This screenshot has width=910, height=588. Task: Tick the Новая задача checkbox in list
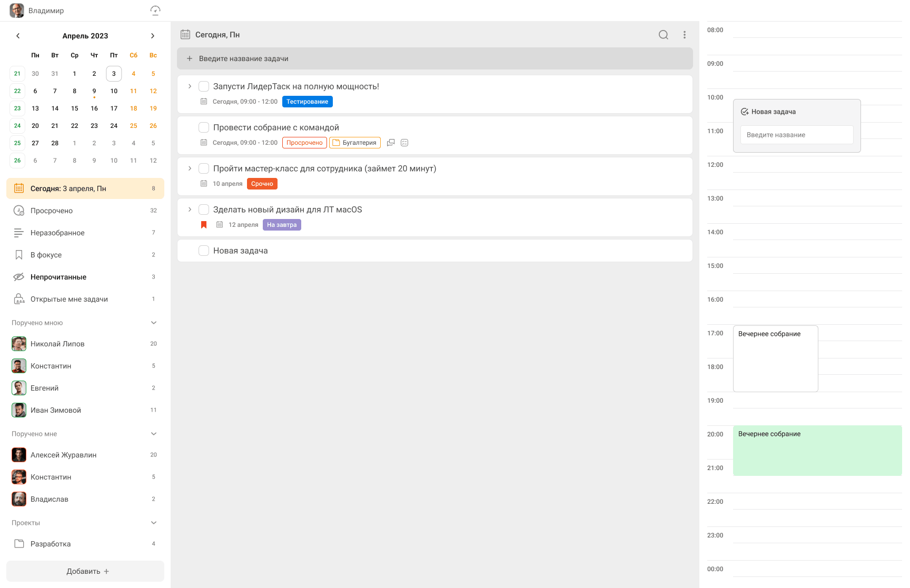point(204,251)
